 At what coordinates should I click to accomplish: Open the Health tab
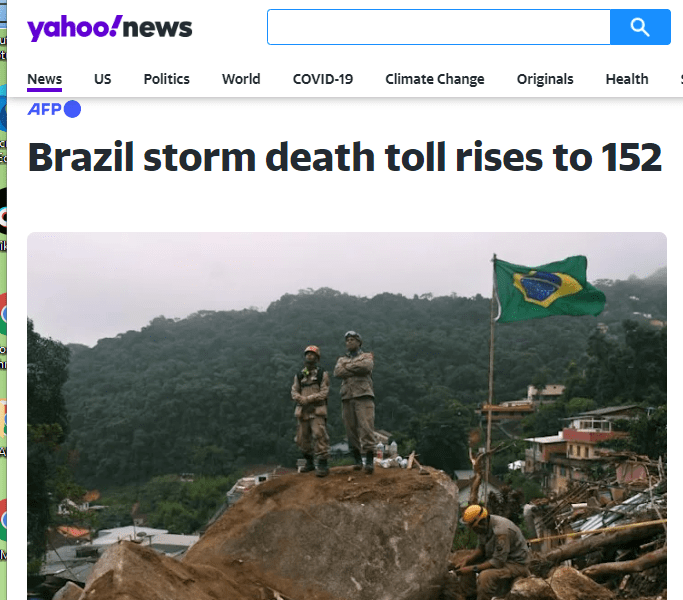click(x=627, y=79)
